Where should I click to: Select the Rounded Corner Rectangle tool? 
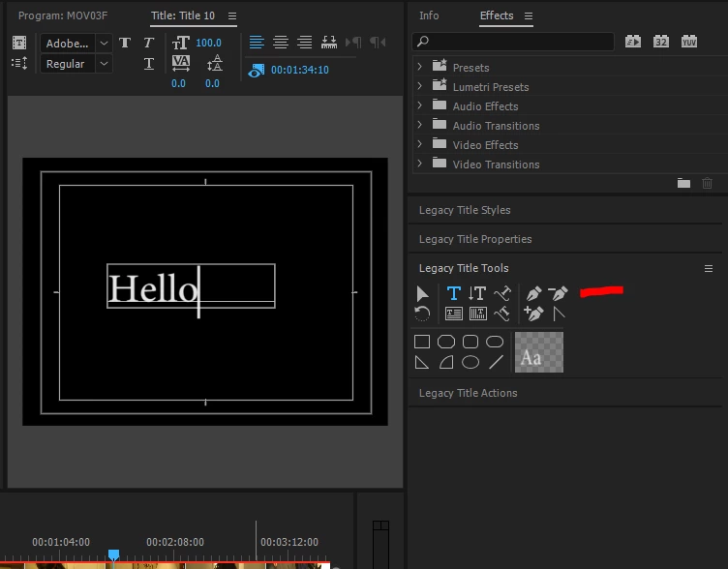470,342
